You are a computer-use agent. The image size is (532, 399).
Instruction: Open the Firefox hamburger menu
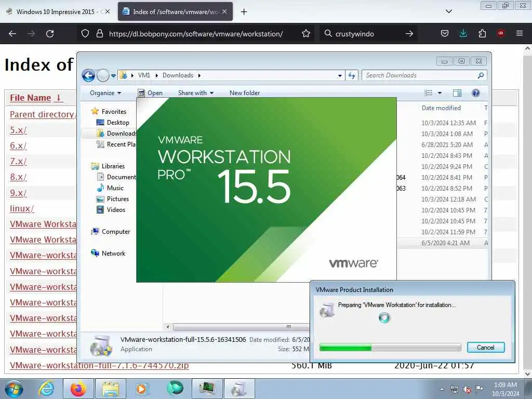click(520, 33)
